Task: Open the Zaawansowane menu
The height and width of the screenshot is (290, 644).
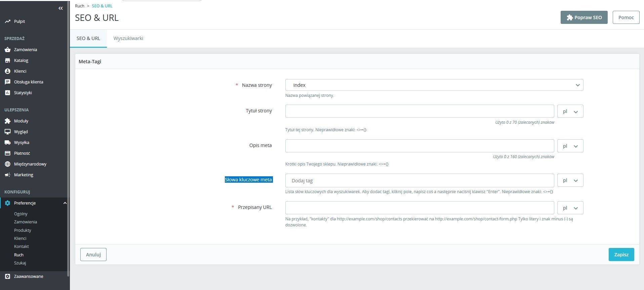Action: (x=29, y=276)
